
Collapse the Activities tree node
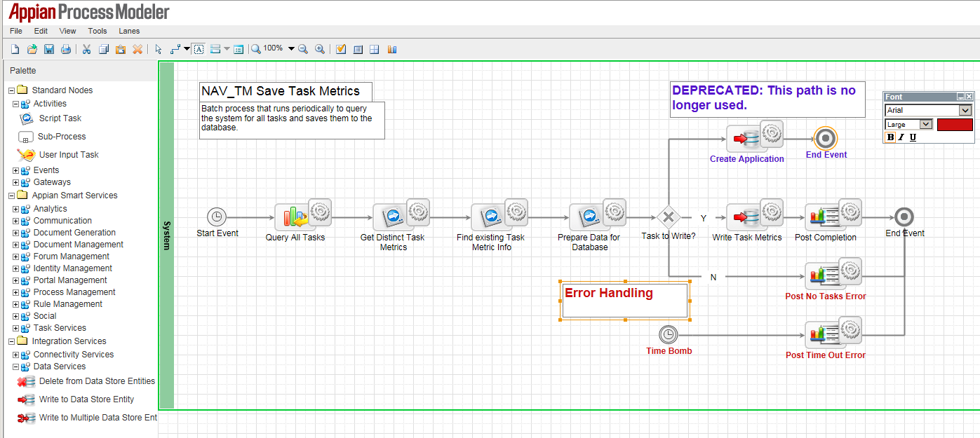(x=15, y=104)
